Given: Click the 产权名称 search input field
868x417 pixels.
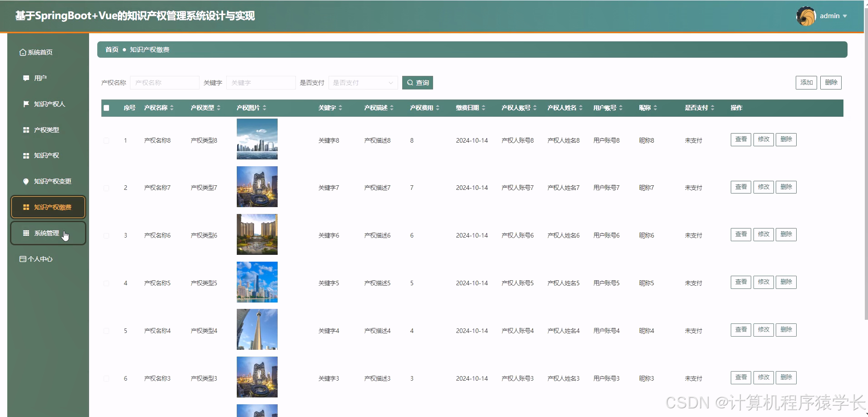Looking at the screenshot, I should click(x=165, y=82).
